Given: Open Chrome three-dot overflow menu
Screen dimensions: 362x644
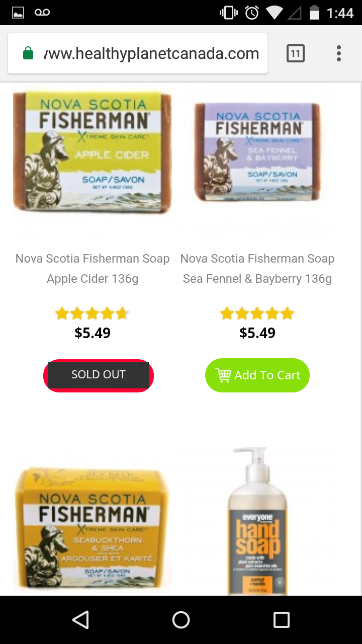Looking at the screenshot, I should (x=338, y=53).
